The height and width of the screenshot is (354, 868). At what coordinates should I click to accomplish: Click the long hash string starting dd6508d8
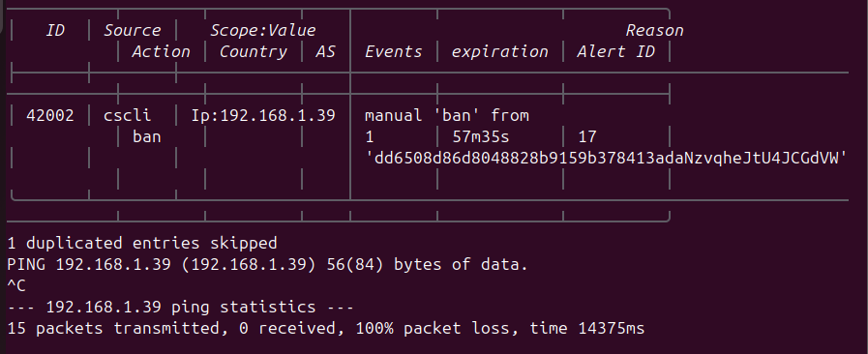coord(607,159)
